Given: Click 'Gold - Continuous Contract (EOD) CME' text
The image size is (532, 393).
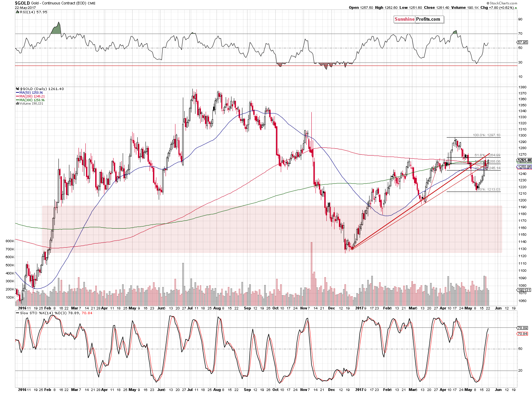Looking at the screenshot, I should coord(63,3).
